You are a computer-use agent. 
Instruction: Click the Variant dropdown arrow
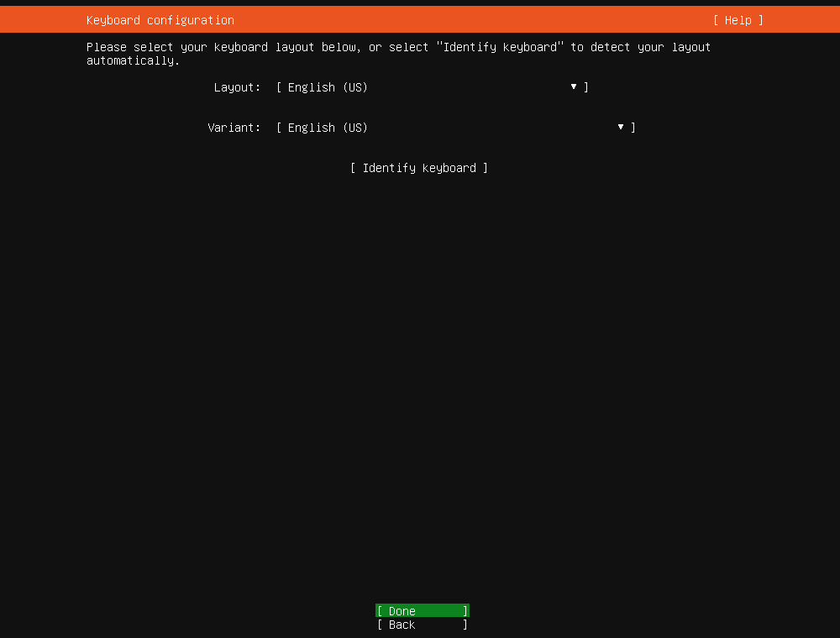[621, 127]
